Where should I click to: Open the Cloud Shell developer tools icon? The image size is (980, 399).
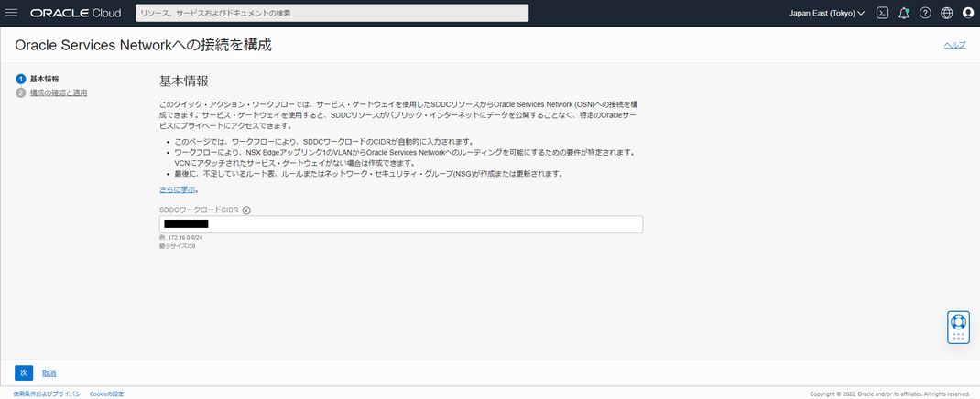(883, 13)
